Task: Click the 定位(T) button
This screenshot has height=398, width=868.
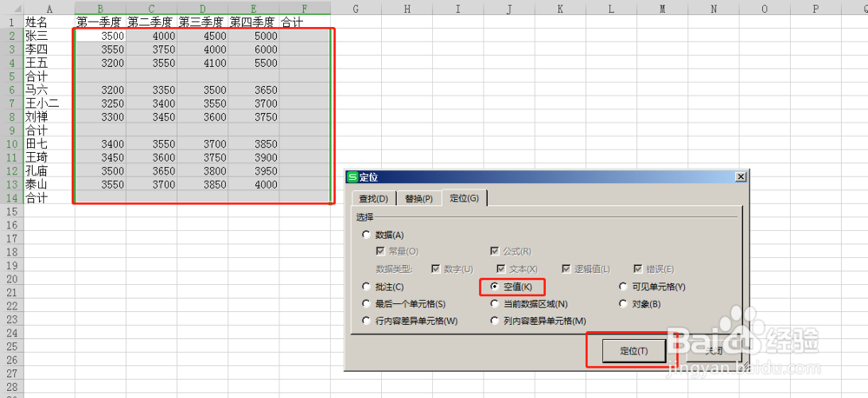Action: [634, 351]
